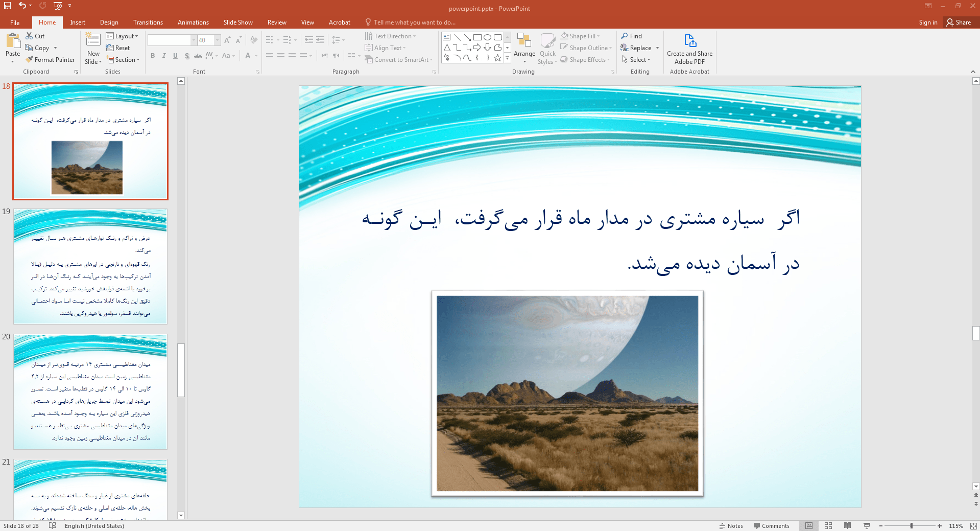Open the File tab
Image resolution: width=980 pixels, height=531 pixels.
click(15, 22)
